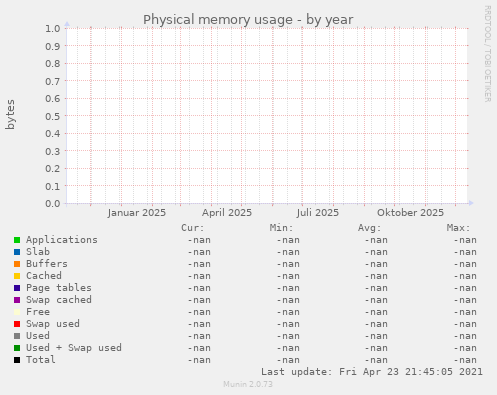Click the 1.0 y-axis value
Viewport: 497px width, 395px height.
53,28
